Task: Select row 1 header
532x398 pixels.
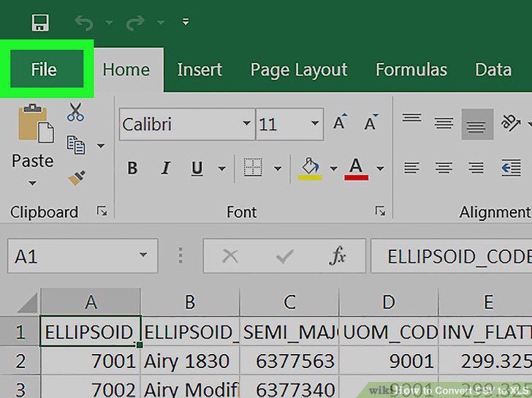Action: tap(20, 331)
